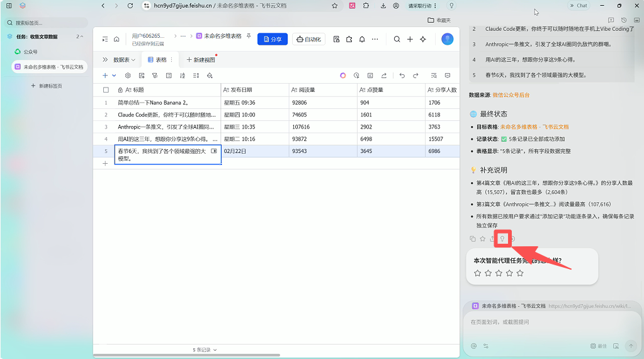This screenshot has width=644, height=359.
Task: Click the chat input 在页面划词，或截图提问
Action: tap(551, 322)
